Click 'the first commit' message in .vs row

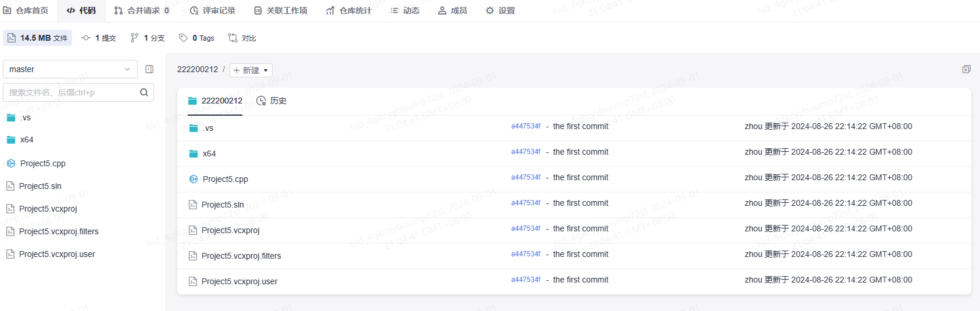coord(581,126)
